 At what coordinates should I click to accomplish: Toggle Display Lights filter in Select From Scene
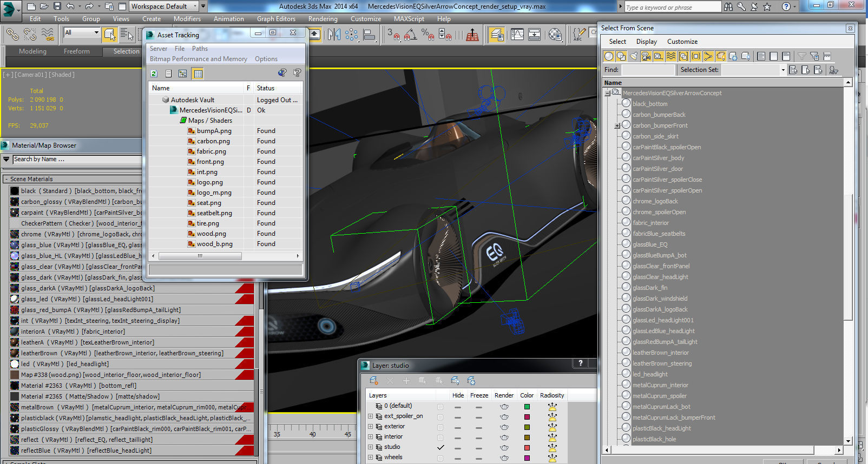pos(633,56)
